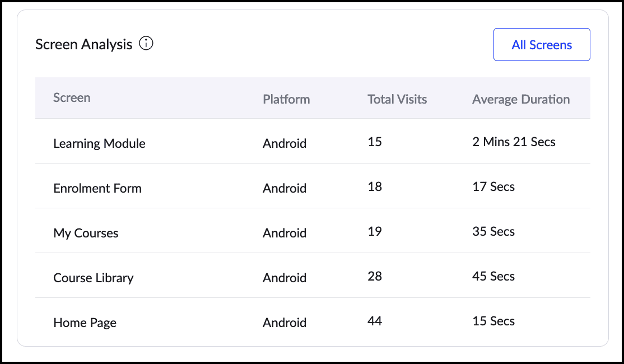Click the Home Page screen entry
Image resolution: width=624 pixels, height=364 pixels.
point(85,323)
